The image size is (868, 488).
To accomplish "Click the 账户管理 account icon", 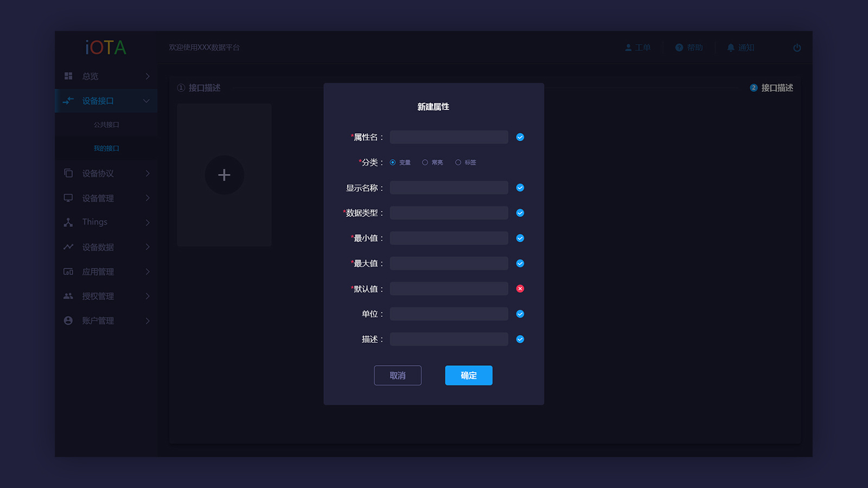I will [68, 320].
